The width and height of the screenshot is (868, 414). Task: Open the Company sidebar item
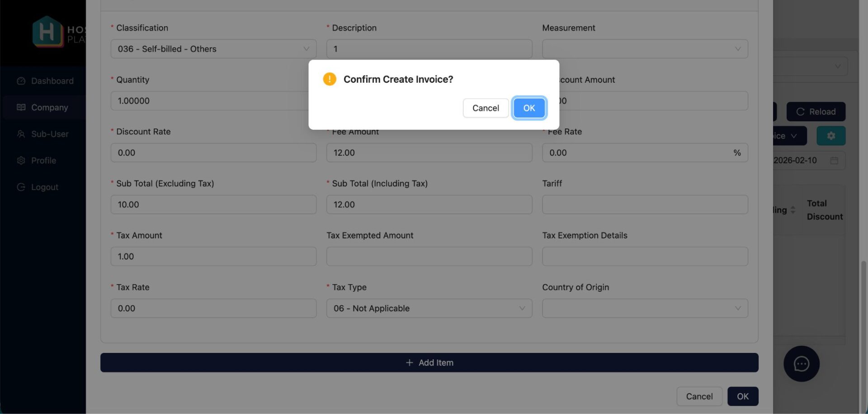(x=43, y=107)
